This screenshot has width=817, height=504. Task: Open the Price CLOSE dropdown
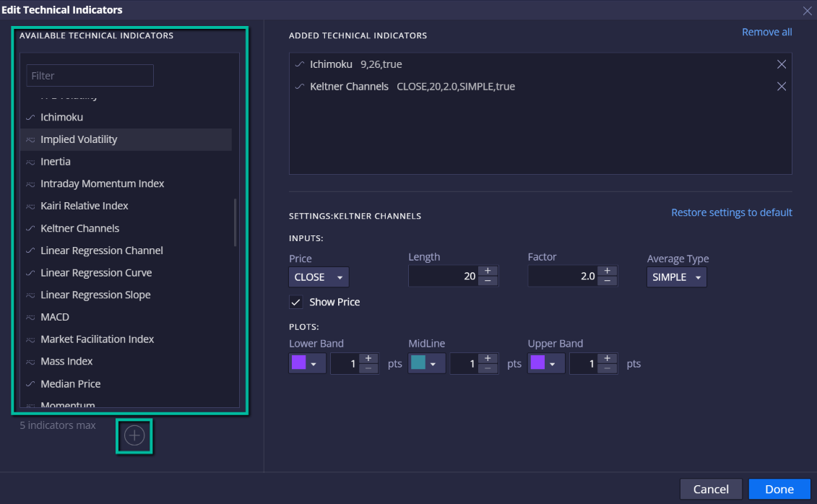click(319, 277)
